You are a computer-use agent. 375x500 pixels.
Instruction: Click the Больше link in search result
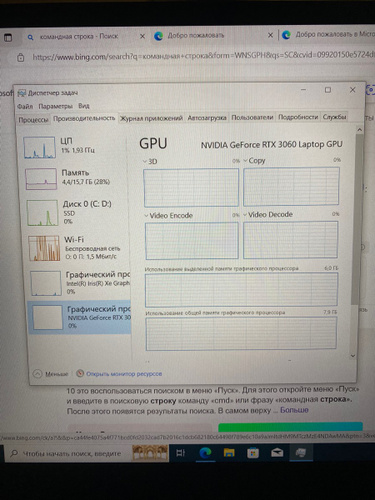pos(294,410)
